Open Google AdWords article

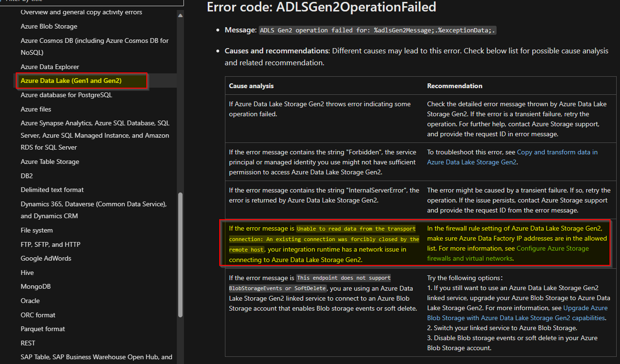(46, 258)
